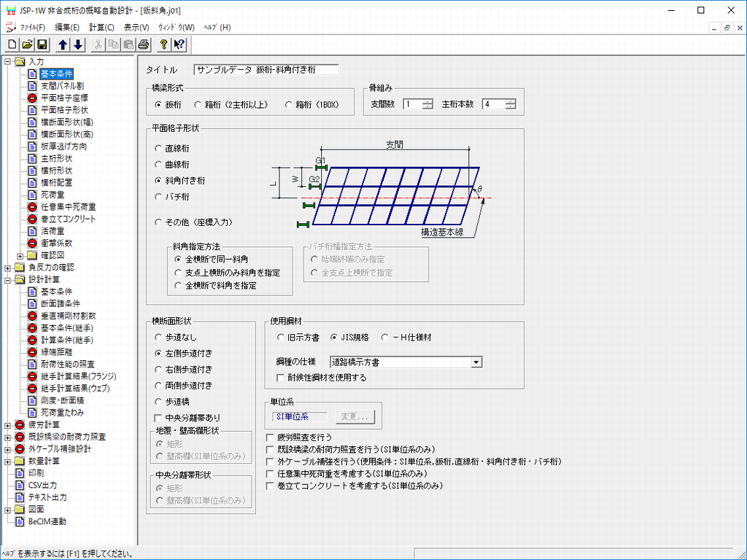Click the Save floppy disk icon
This screenshot has width=747, height=560.
[42, 44]
